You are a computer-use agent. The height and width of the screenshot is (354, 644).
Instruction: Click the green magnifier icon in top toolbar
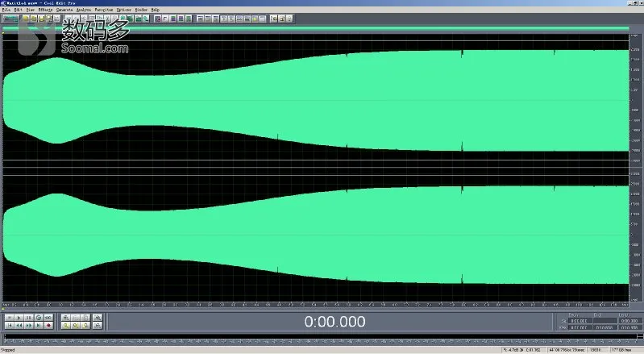(x=145, y=19)
